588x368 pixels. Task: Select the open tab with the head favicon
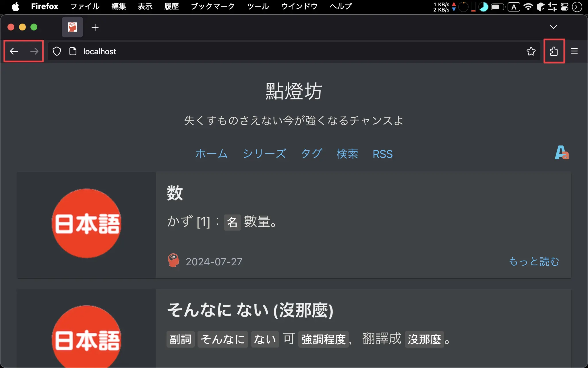pyautogui.click(x=72, y=27)
